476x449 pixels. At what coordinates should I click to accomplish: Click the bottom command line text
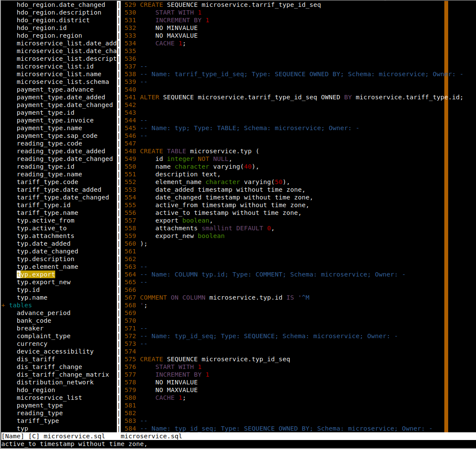74,444
